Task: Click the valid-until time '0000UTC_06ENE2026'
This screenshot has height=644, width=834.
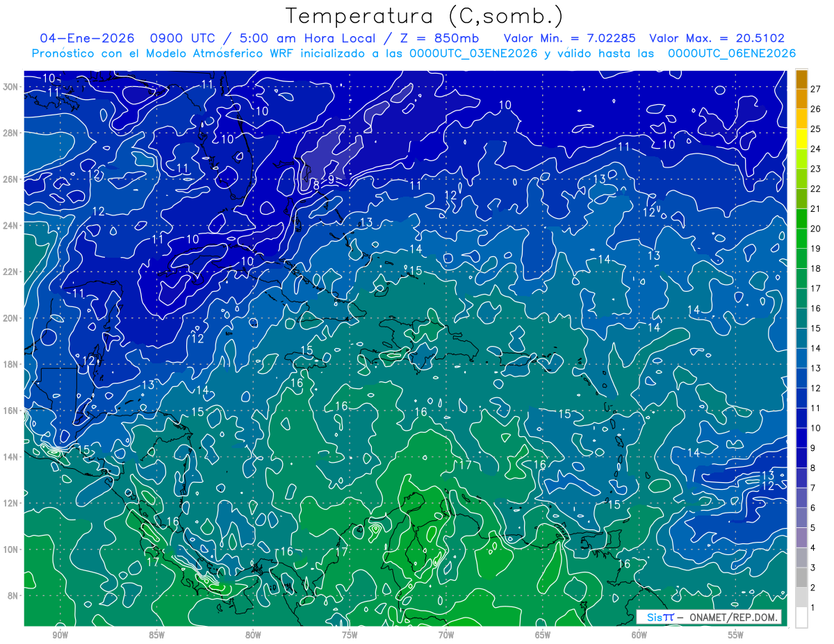Action: 732,53
